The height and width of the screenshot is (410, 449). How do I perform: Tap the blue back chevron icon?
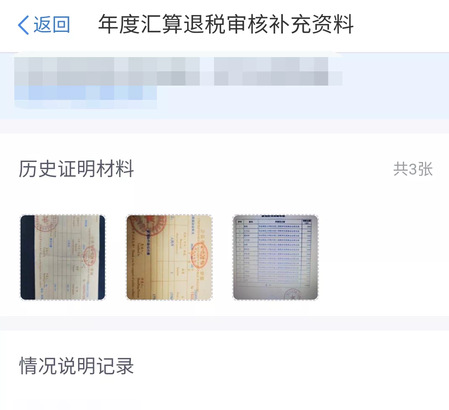23,25
